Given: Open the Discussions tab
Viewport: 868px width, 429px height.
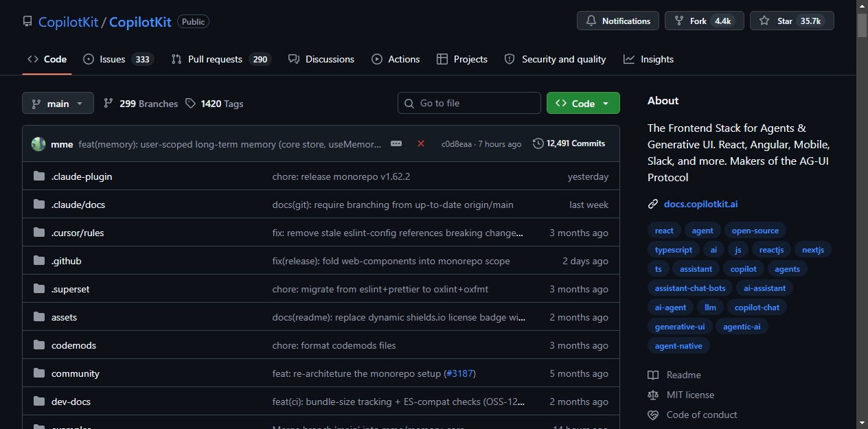Looking at the screenshot, I should pos(321,59).
